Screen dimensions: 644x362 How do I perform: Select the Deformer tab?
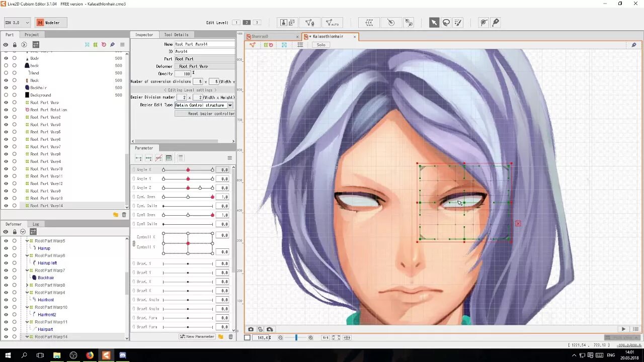[x=14, y=224]
